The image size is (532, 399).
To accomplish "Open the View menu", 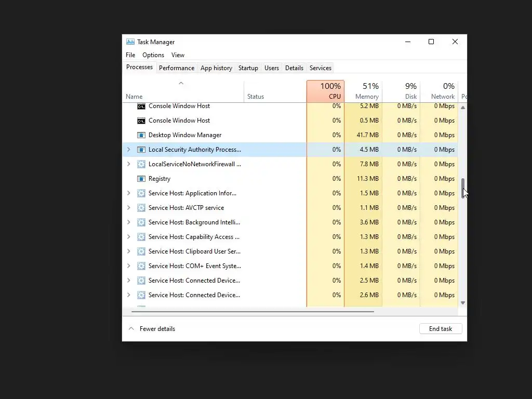I will coord(178,55).
